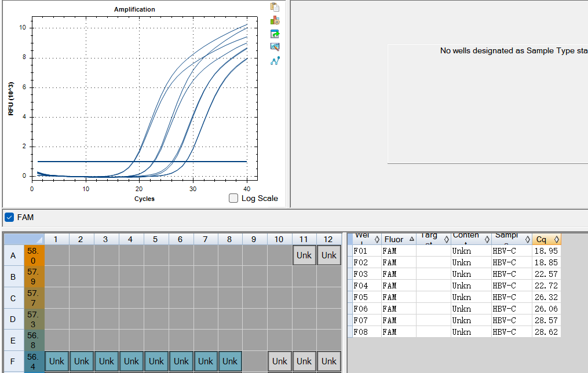Copy the amplification chart to clipboard
The height and width of the screenshot is (373, 588).
(275, 7)
